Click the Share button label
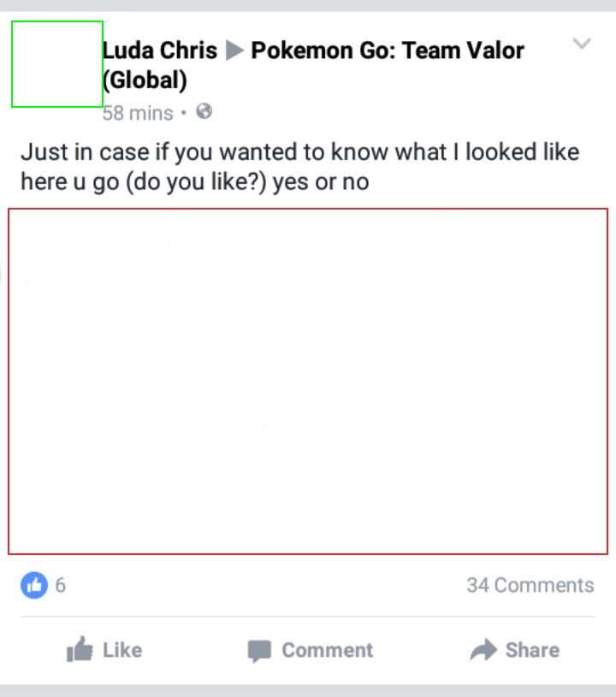 tap(532, 650)
